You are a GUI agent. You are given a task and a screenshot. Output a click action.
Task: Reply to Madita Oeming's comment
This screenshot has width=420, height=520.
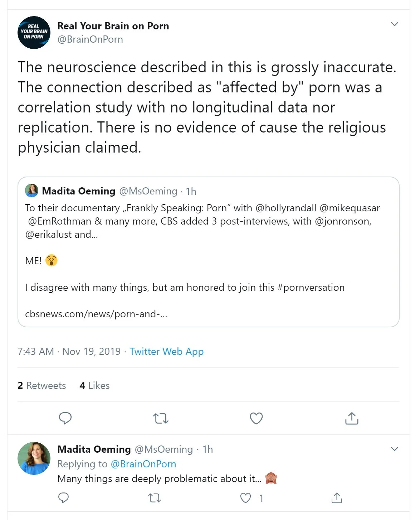coord(63,498)
